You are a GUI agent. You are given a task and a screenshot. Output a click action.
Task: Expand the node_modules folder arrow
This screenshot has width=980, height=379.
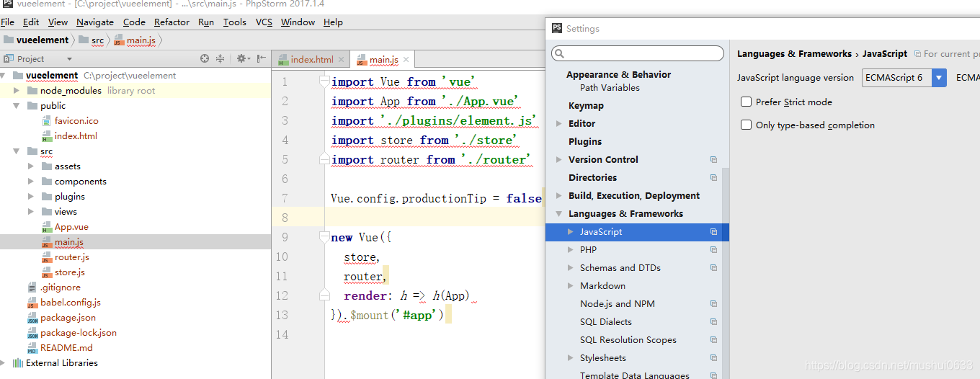pos(17,91)
